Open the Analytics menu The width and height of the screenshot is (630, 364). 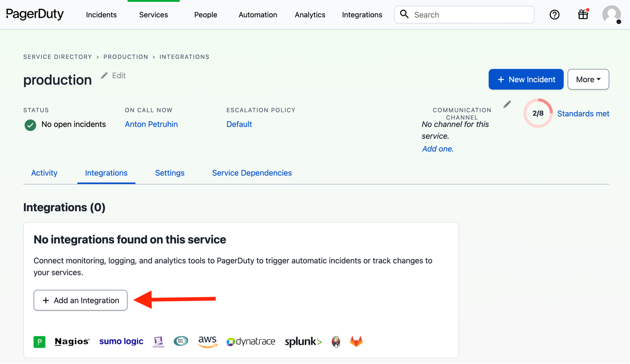tap(310, 15)
